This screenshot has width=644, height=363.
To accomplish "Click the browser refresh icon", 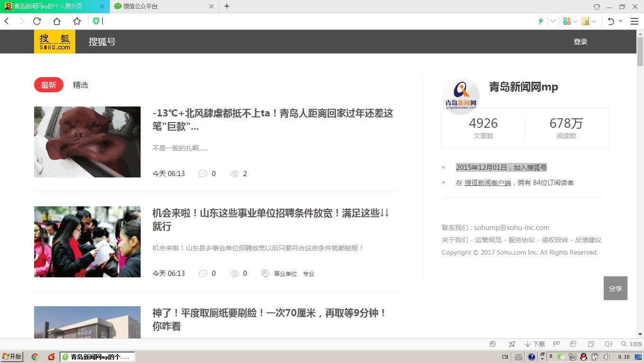I will click(x=37, y=21).
